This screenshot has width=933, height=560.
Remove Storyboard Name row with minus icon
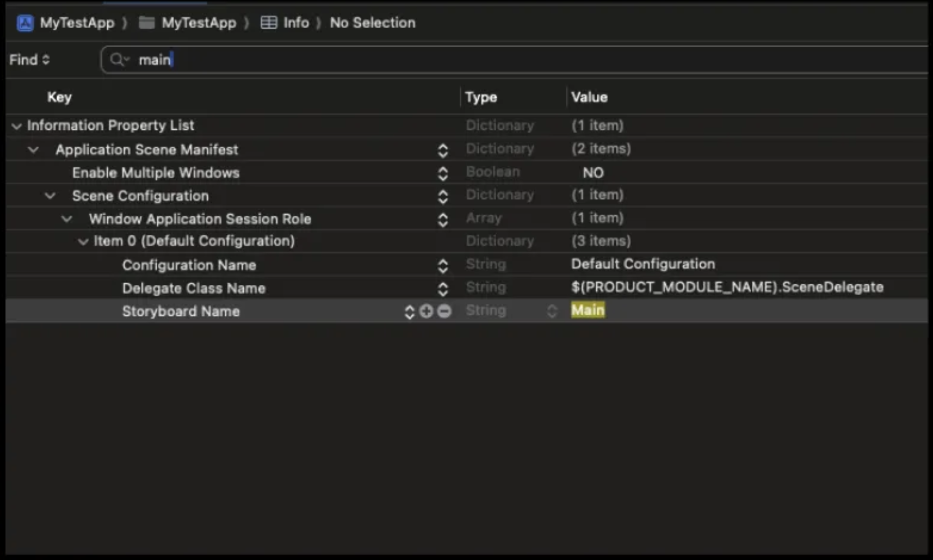pos(444,311)
